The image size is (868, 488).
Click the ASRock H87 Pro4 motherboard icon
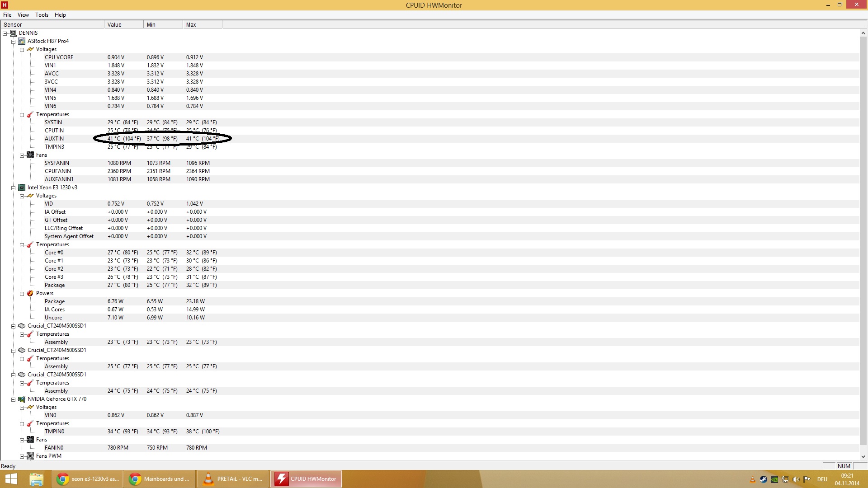click(x=22, y=41)
